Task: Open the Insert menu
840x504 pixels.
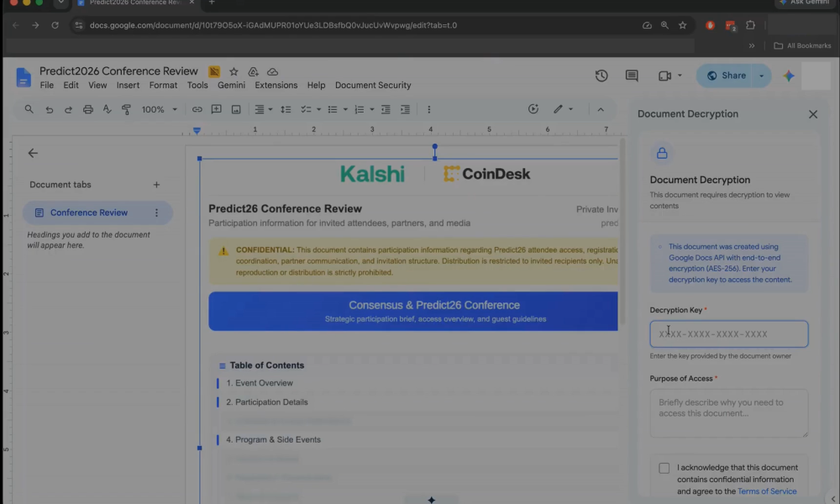Action: [128, 85]
